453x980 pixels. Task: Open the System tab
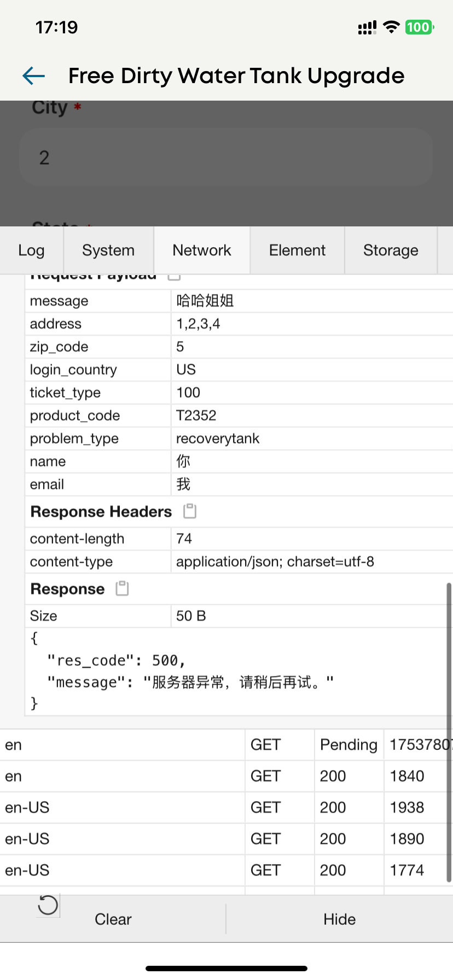click(108, 250)
